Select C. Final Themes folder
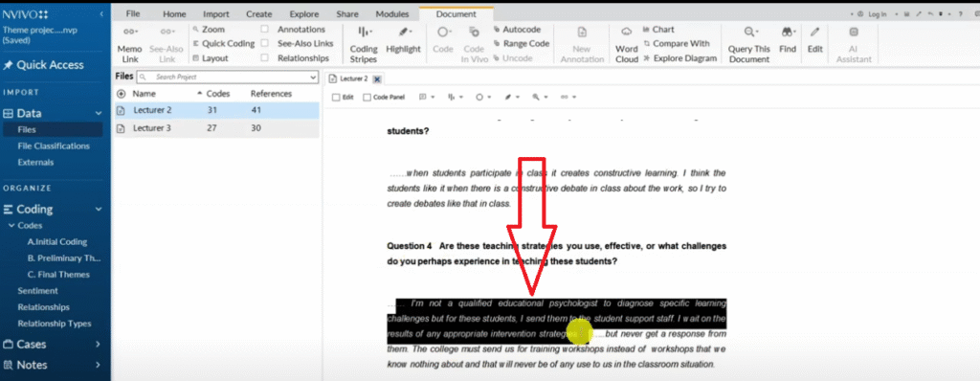This screenshot has height=381, width=980. tap(58, 274)
